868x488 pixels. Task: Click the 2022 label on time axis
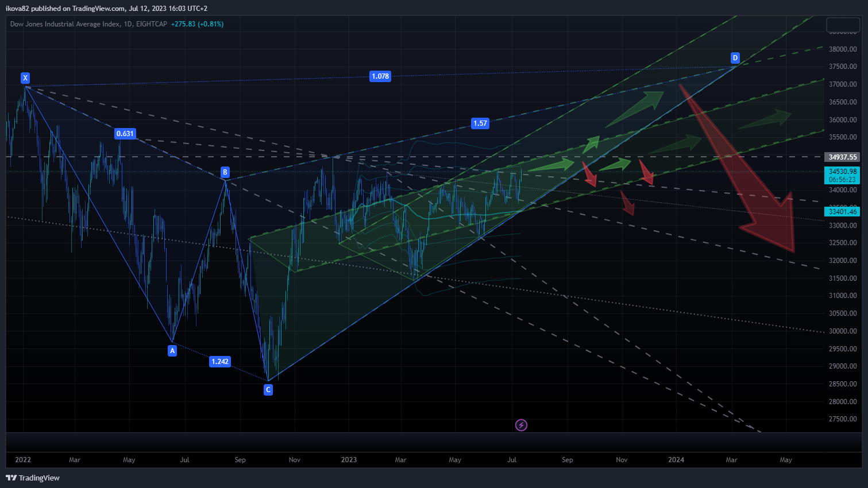tap(23, 460)
